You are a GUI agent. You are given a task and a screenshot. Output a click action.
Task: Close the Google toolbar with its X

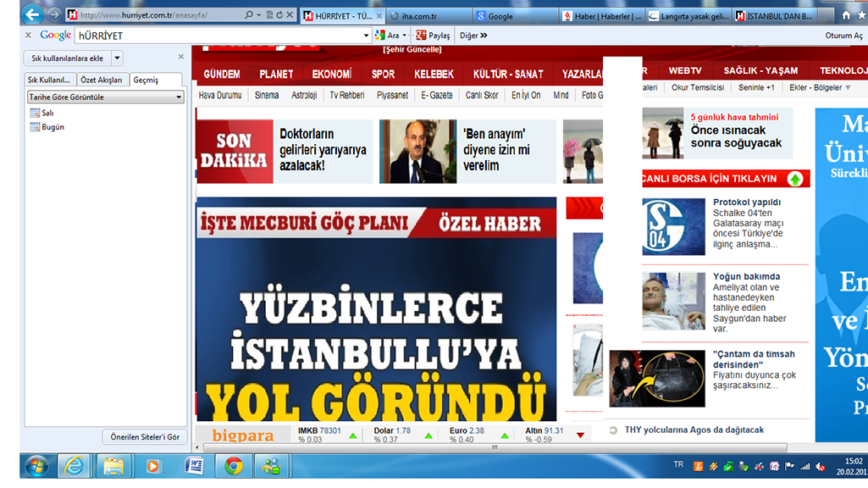(28, 35)
